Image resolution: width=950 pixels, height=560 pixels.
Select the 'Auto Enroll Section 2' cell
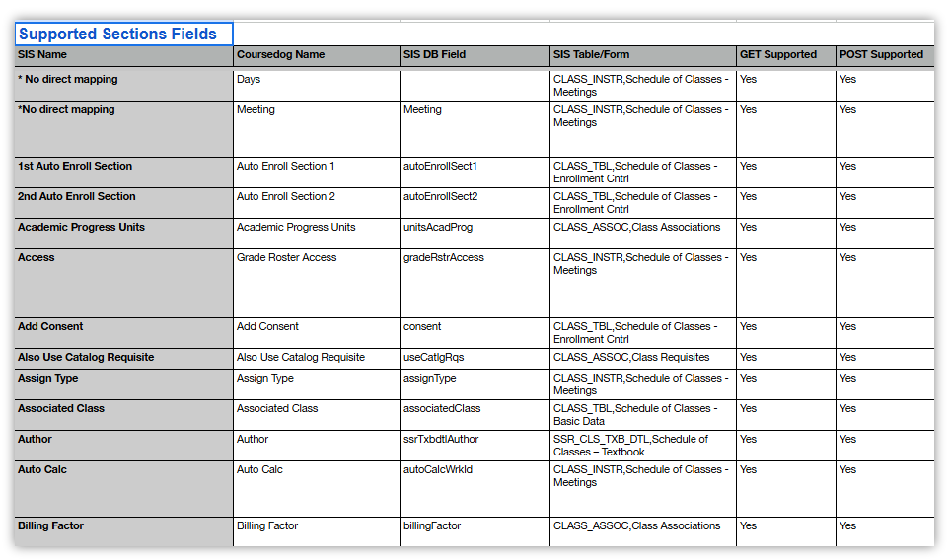317,203
